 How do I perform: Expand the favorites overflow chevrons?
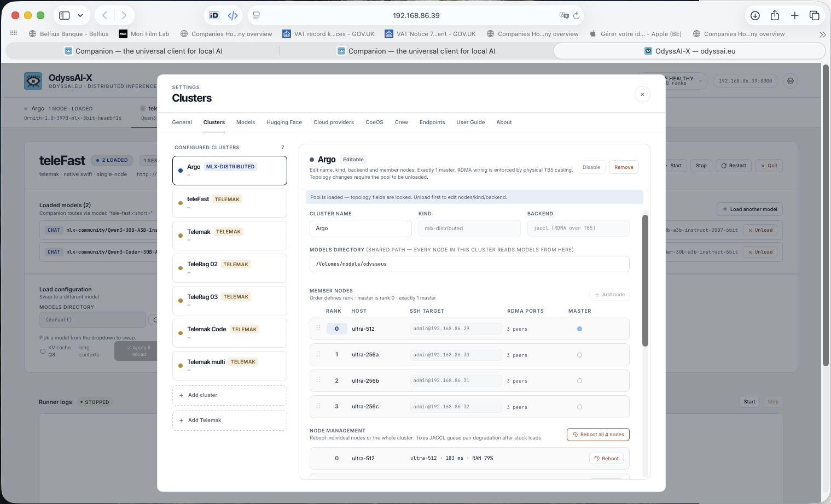tap(822, 34)
